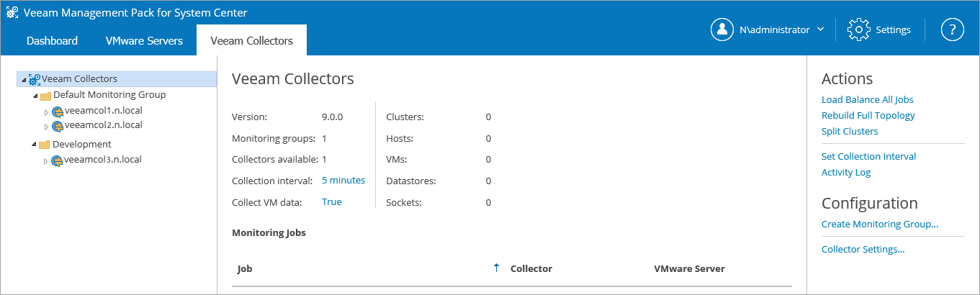Click the Default Monitoring Group folder icon

45,95
